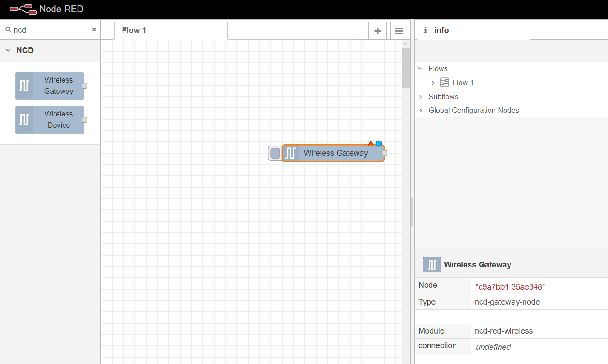
Task: Click the undefined connection value
Action: 493,347
